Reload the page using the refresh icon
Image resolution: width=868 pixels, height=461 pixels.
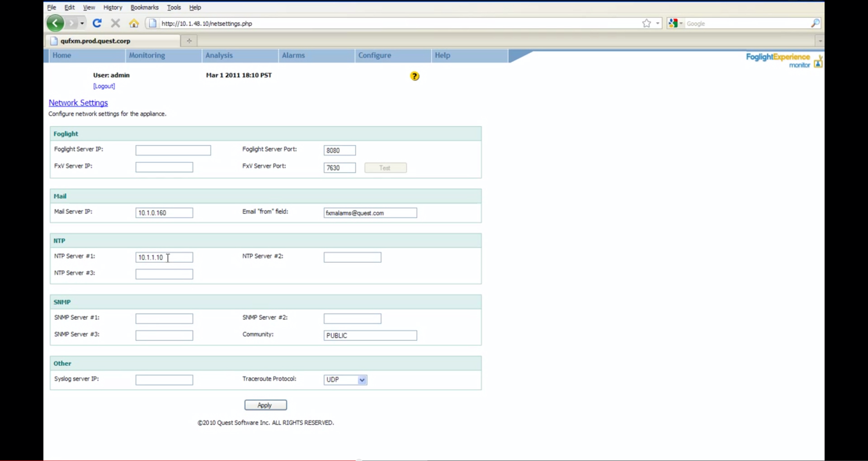(97, 23)
